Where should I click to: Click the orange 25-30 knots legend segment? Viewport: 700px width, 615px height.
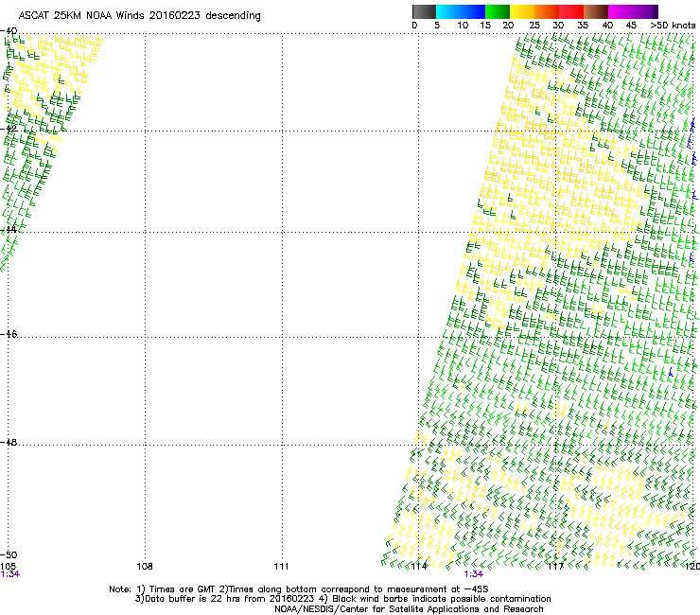click(547, 11)
